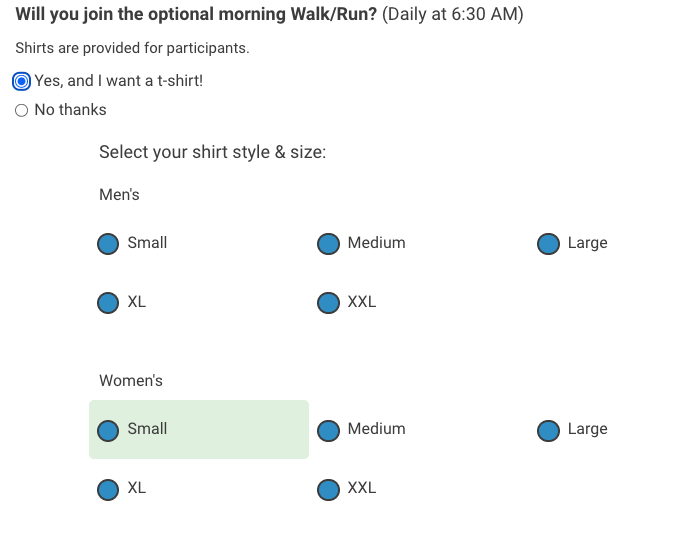This screenshot has height=553, width=679.
Task: Click "Shirts are provided for participants" text
Action: coord(132,48)
